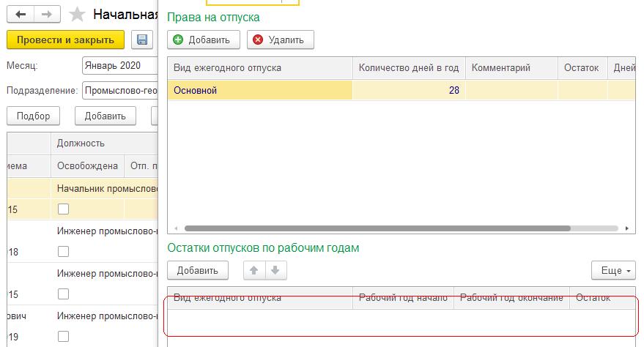Toggle checkbox in the Начальник промыслово row

tap(63, 209)
